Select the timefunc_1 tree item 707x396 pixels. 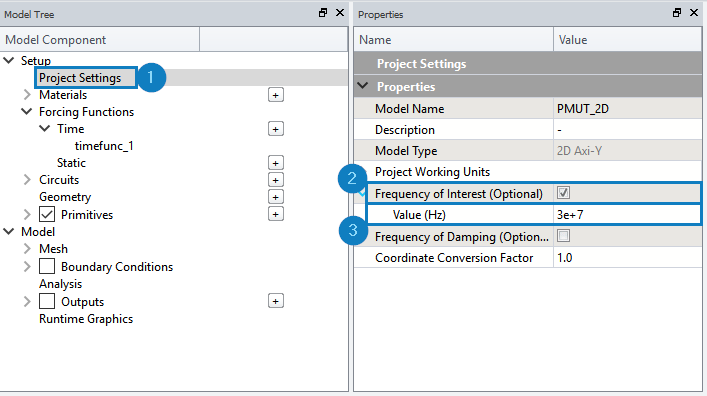click(104, 146)
